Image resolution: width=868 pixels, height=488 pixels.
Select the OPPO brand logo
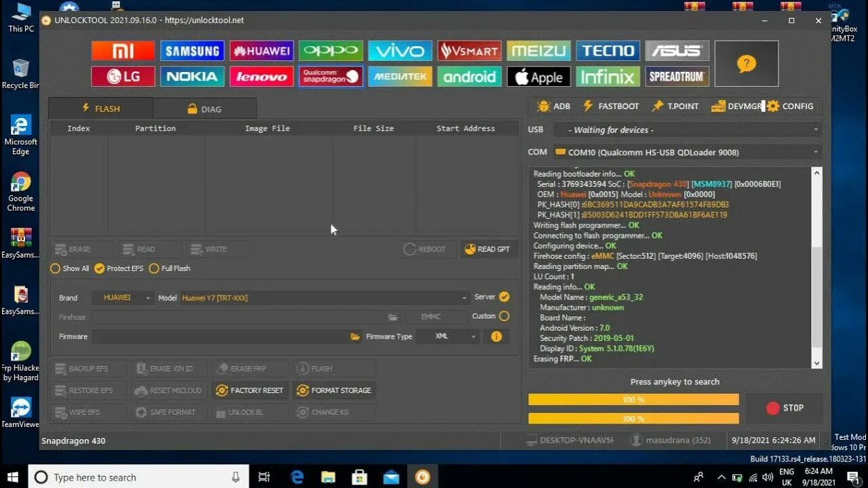coord(331,51)
